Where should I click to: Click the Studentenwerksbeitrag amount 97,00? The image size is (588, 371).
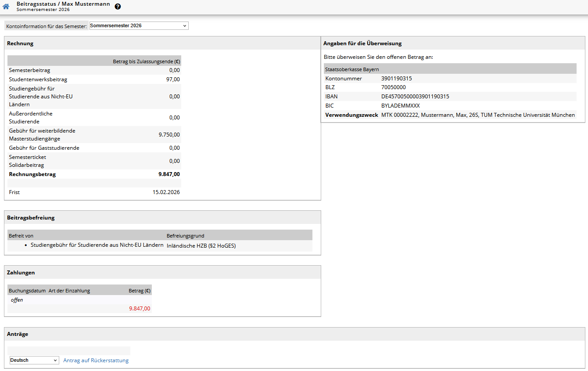(174, 79)
